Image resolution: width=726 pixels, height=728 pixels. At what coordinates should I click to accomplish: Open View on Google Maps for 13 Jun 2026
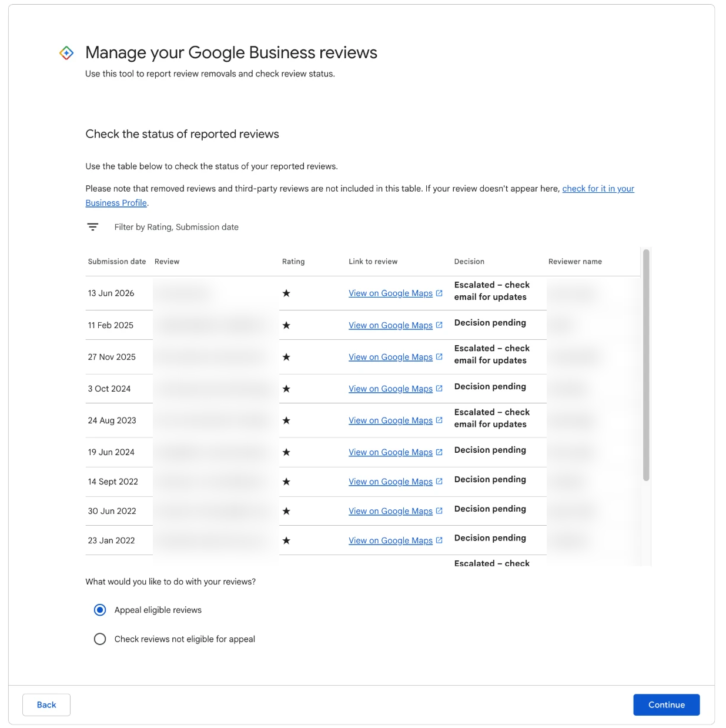pos(390,293)
